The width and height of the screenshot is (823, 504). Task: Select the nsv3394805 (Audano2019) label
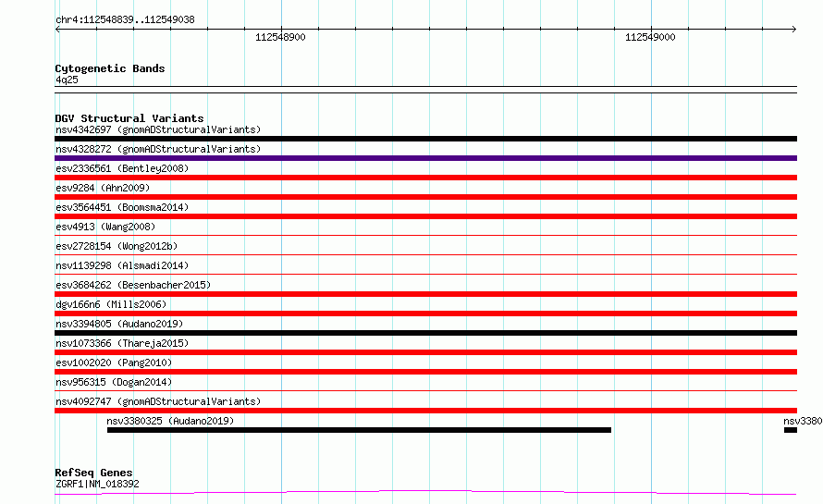coord(119,324)
